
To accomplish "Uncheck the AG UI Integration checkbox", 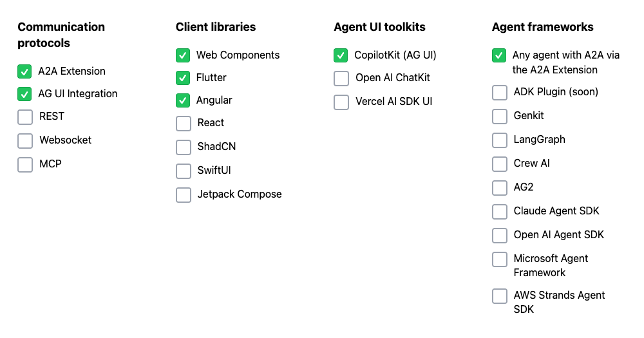I will [x=25, y=94].
